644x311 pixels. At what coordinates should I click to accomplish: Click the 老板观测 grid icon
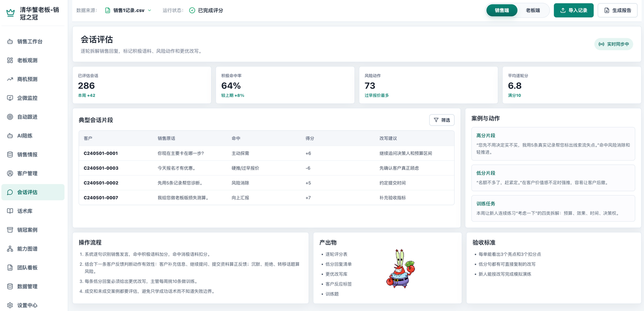(10, 60)
